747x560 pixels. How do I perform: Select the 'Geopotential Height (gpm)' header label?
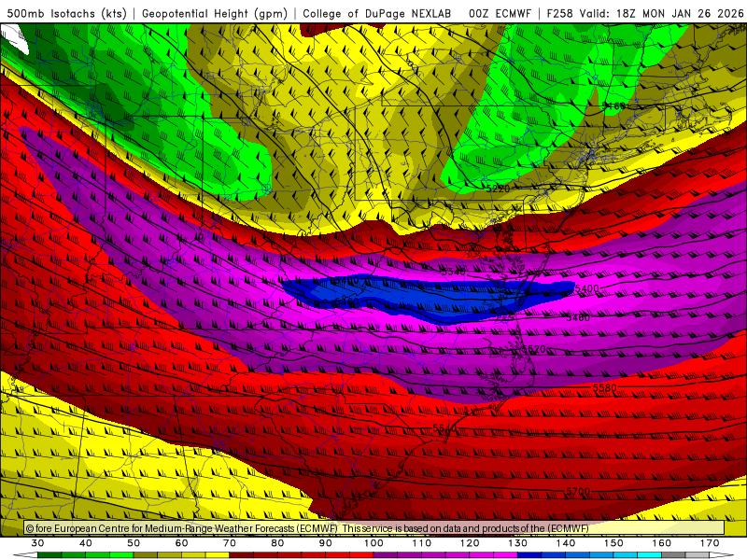[x=215, y=13]
